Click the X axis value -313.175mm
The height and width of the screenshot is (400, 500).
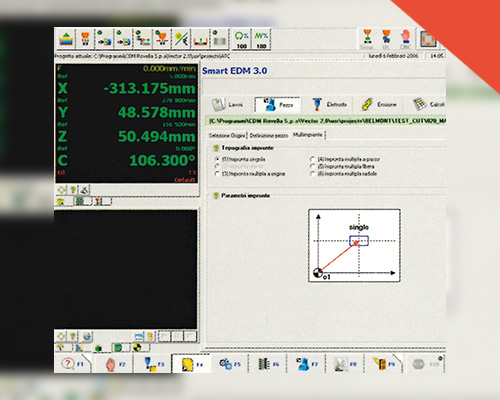(x=149, y=88)
